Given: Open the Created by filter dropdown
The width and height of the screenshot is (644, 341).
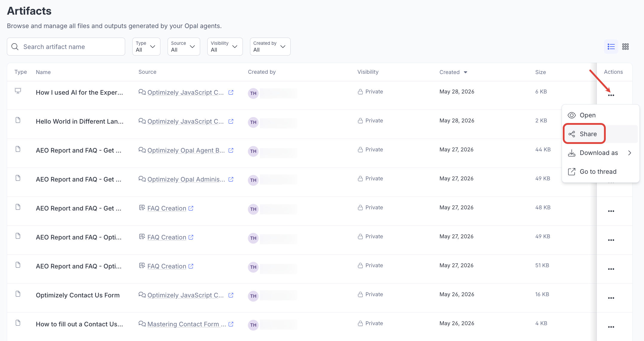Looking at the screenshot, I should click(x=270, y=47).
